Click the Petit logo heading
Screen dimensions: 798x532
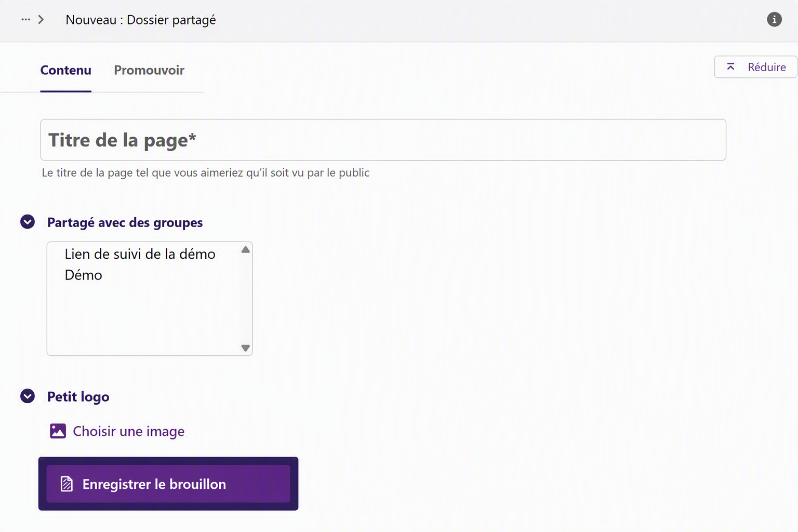point(78,397)
